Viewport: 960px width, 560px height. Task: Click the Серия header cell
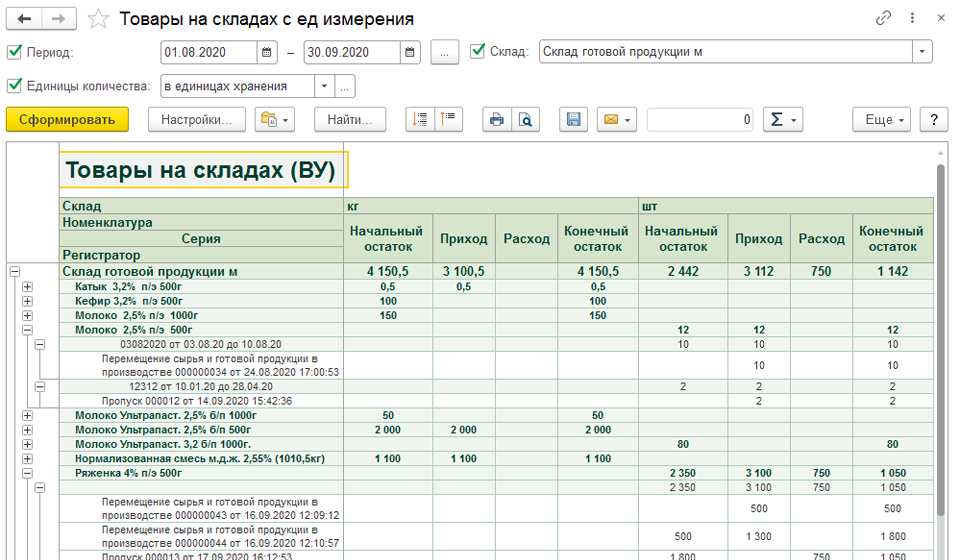[201, 239]
